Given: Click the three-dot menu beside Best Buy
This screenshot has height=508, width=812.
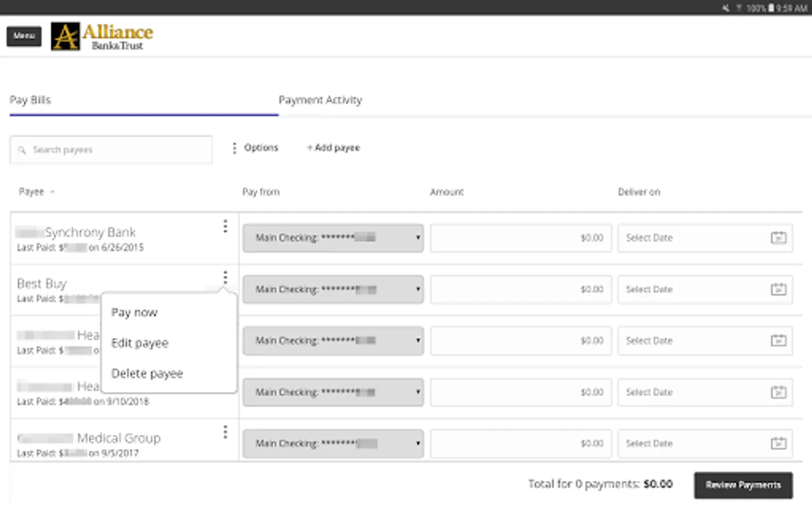Looking at the screenshot, I should coord(225,277).
